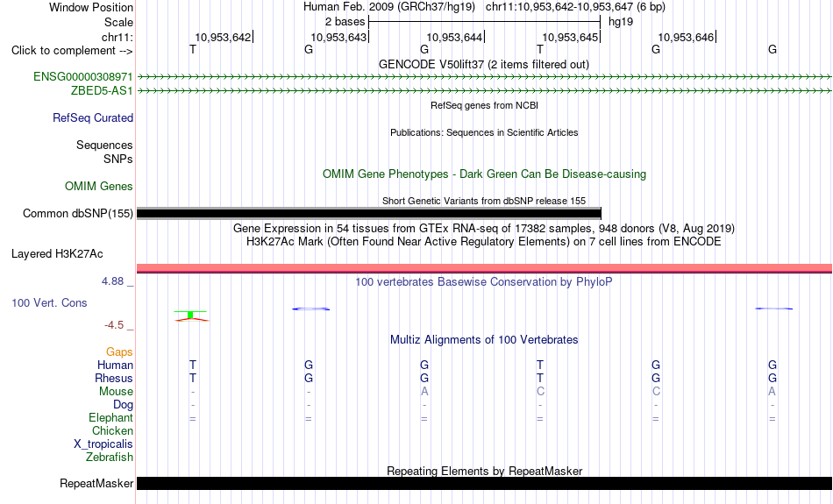This screenshot has width=833, height=504.
Task: Click the 'Click to complement -->' label
Action: [72, 51]
